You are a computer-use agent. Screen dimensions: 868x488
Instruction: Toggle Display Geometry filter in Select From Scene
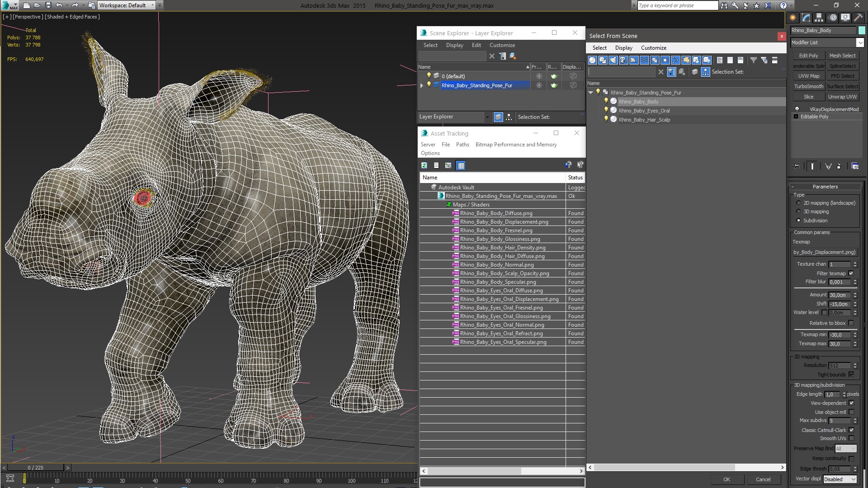coord(592,60)
